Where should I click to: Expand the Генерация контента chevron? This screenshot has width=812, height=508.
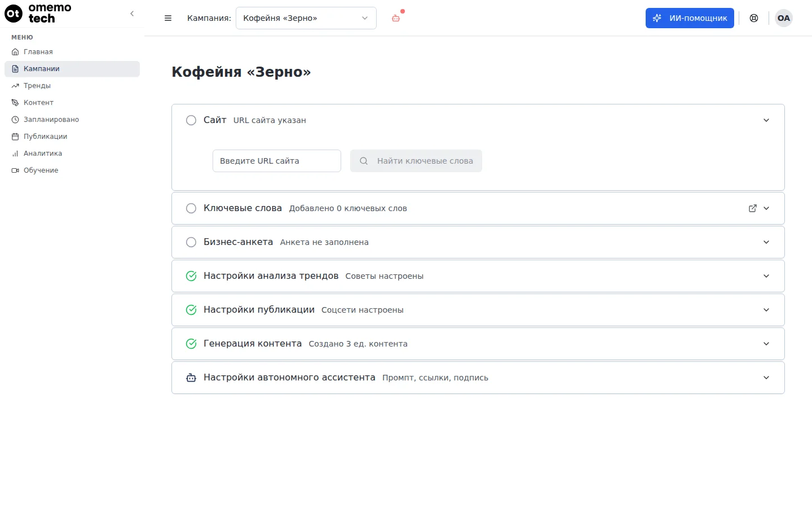[x=766, y=344]
